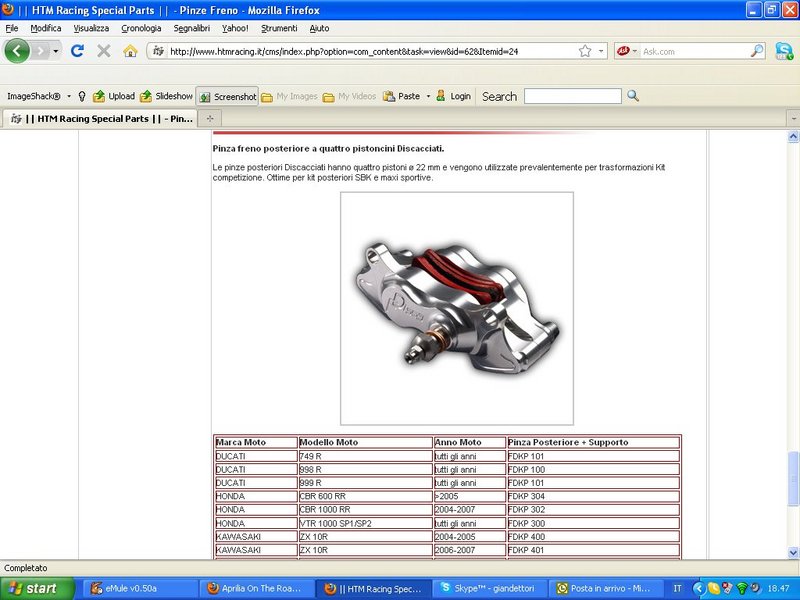This screenshot has width=800, height=600.
Task: Open the Cronologia menu
Action: tap(141, 28)
